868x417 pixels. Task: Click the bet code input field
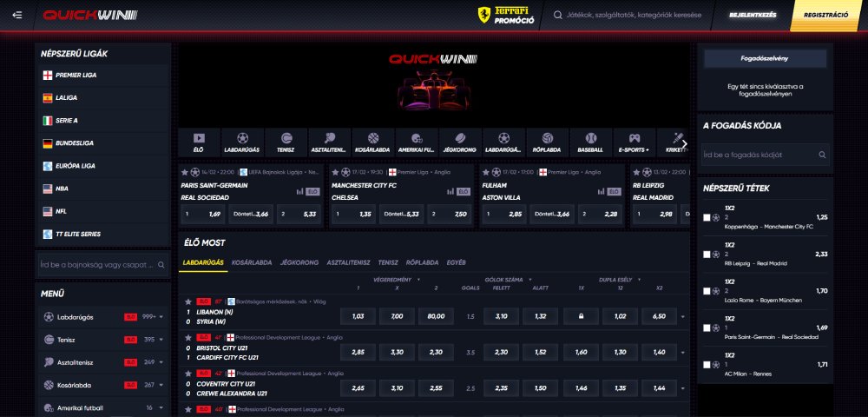pyautogui.click(x=758, y=155)
